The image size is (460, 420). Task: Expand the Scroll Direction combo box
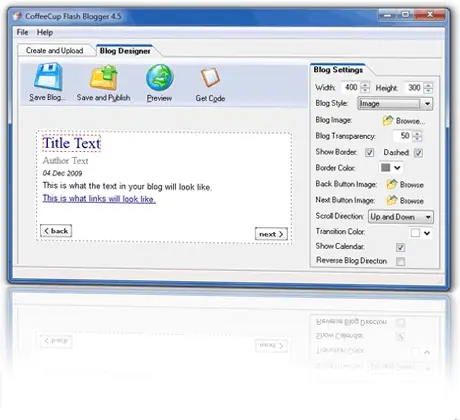tap(401, 217)
